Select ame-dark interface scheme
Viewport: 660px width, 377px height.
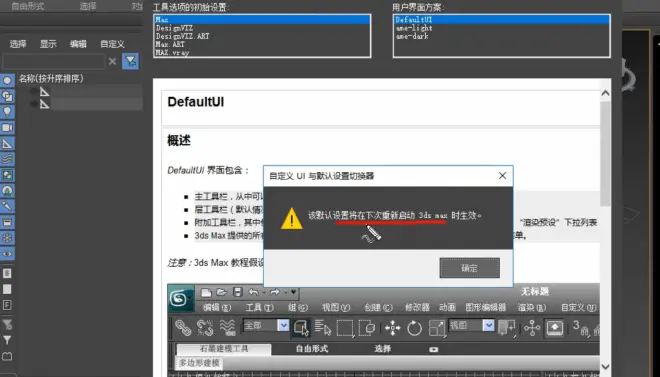(501, 36)
